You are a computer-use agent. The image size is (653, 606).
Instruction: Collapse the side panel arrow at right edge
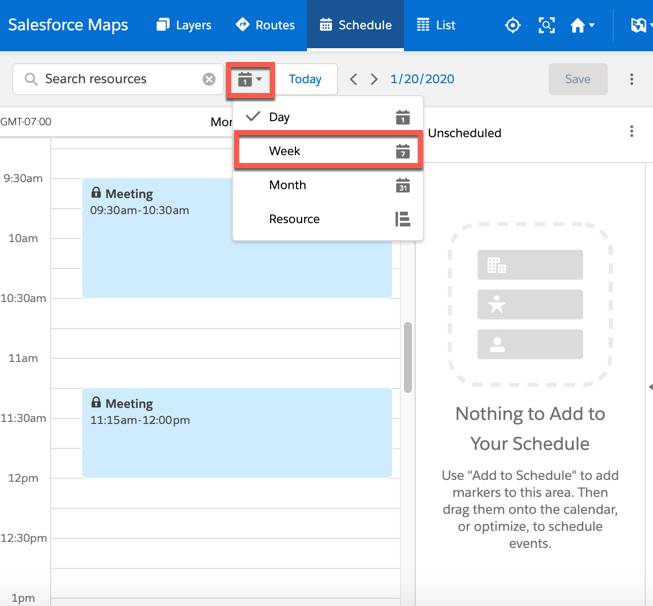click(x=651, y=387)
